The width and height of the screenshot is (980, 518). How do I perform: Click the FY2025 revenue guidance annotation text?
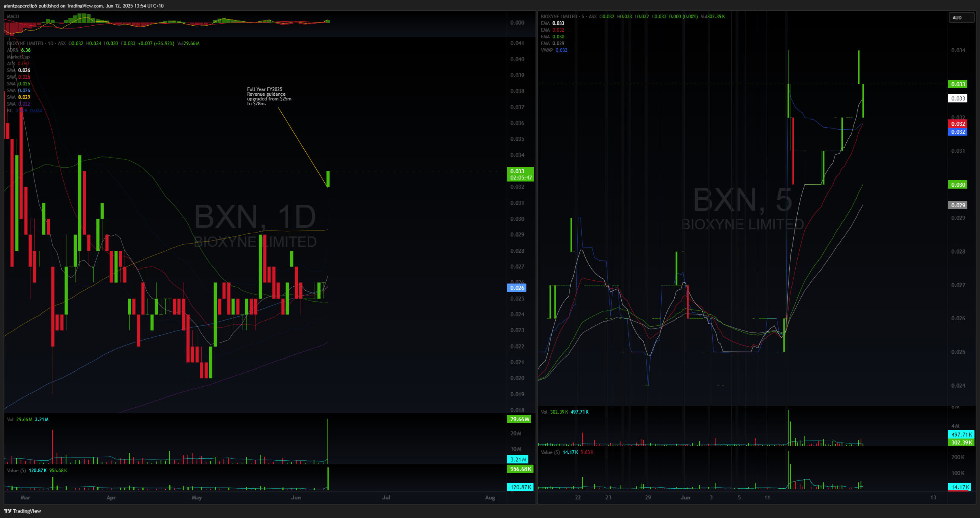tap(269, 96)
